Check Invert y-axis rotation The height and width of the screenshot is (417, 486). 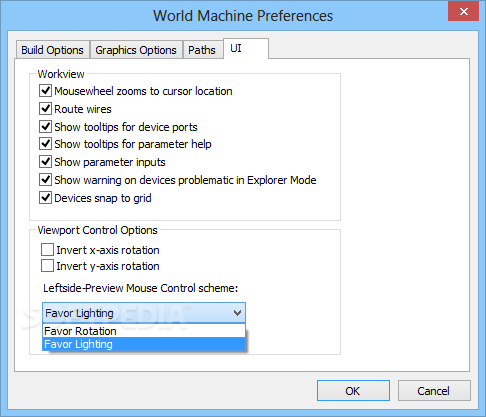pos(47,266)
